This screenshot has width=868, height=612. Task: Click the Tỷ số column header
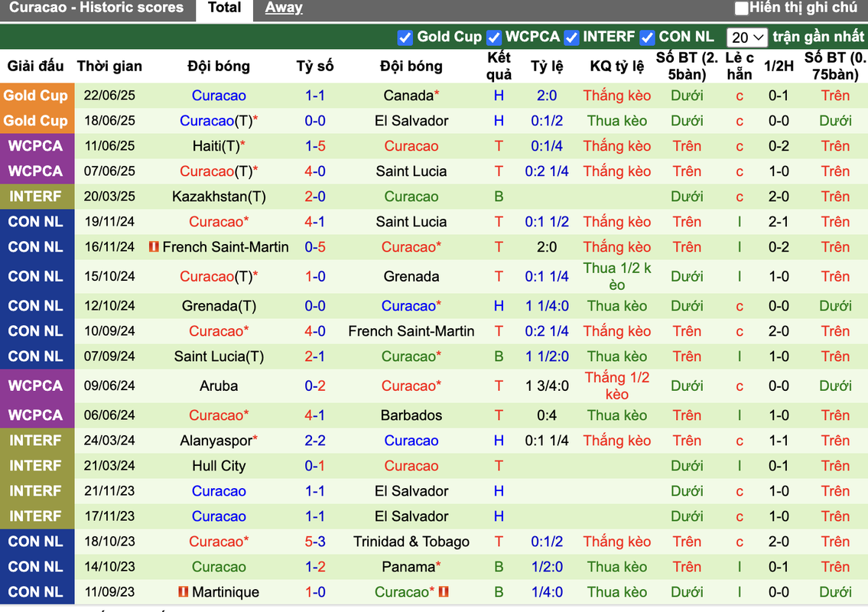(x=315, y=66)
